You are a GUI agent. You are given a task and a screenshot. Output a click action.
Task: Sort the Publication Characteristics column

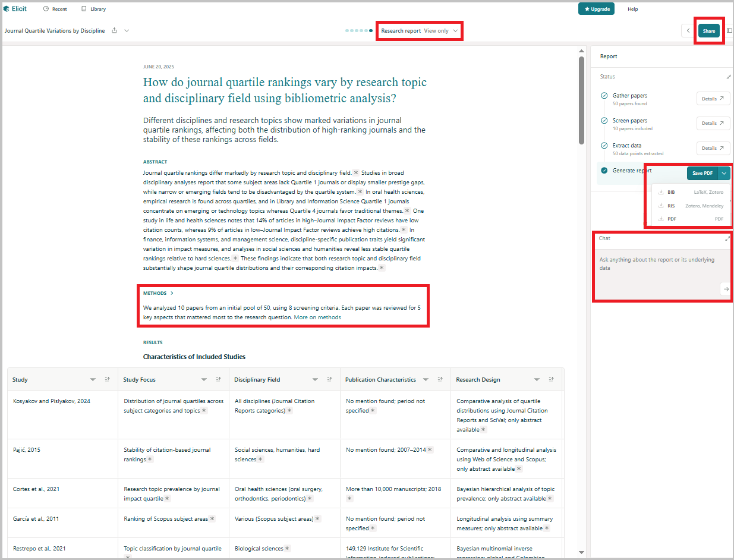click(x=440, y=379)
